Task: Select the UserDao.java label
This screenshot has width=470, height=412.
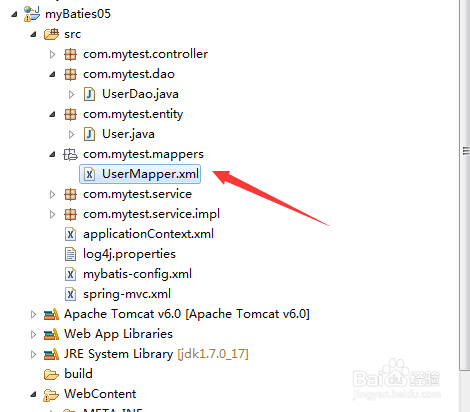Action: (x=140, y=94)
